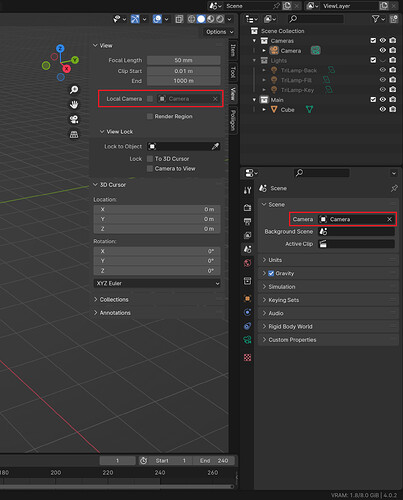The image size is (403, 500).
Task: Click the eyedropper next to Lock to Object
Action: [x=215, y=146]
